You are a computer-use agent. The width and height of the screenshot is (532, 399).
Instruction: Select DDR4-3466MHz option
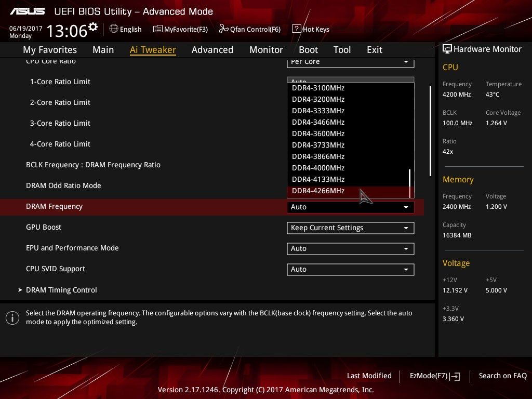point(348,122)
